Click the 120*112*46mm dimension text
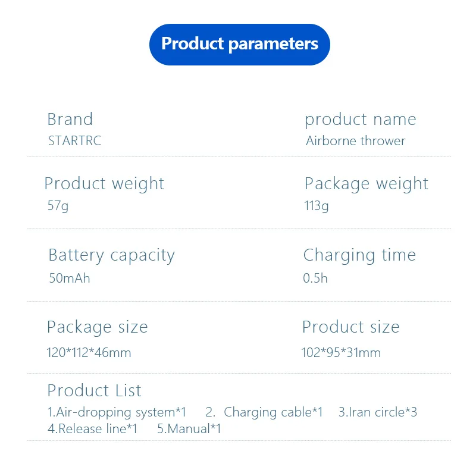 pyautogui.click(x=89, y=353)
